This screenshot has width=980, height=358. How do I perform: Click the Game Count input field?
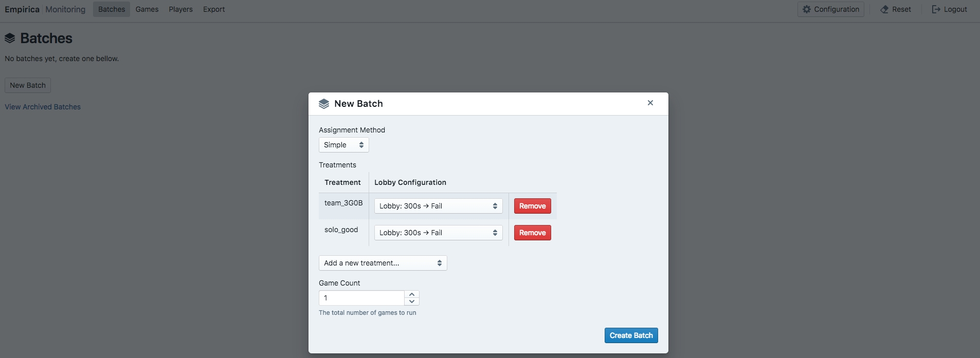tap(361, 298)
